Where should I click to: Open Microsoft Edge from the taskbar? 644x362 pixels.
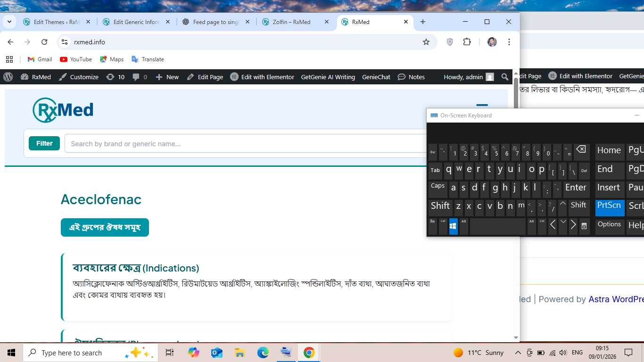point(263,353)
